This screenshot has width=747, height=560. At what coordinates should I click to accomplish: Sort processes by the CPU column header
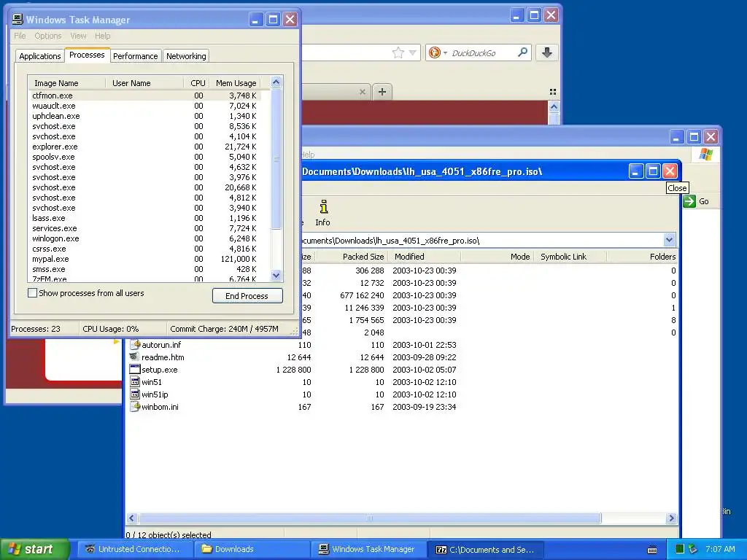196,83
